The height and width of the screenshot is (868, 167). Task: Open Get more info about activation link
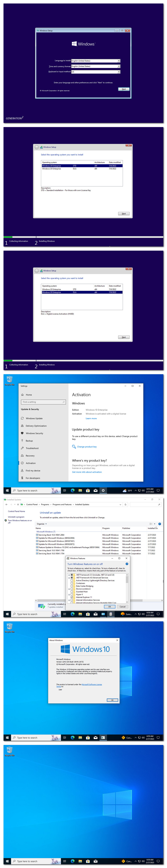point(87,472)
